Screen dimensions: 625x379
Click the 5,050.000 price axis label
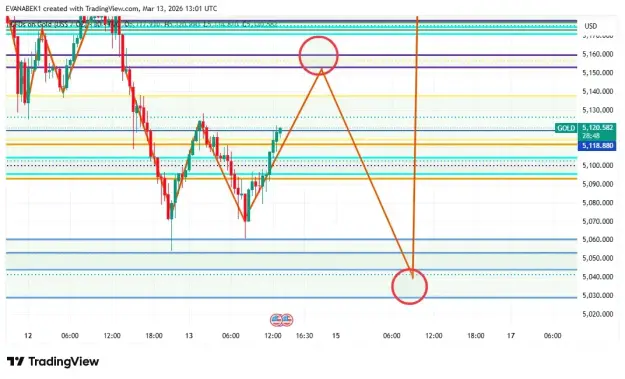pos(597,258)
